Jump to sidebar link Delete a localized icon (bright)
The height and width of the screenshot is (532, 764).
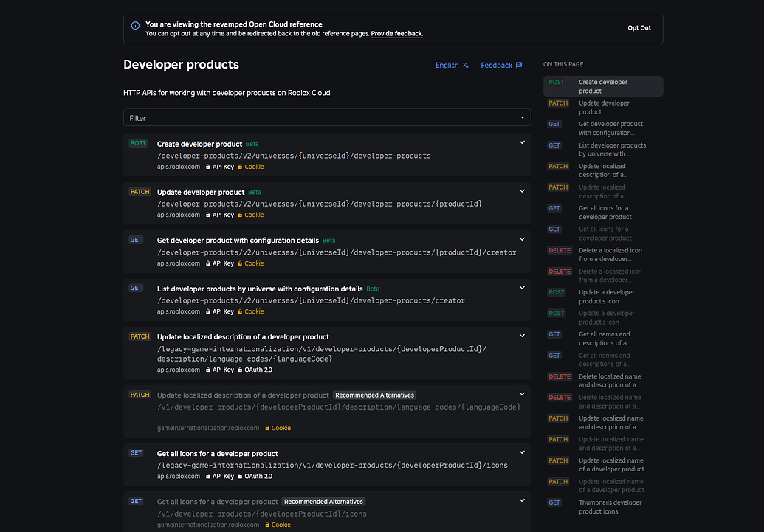coord(610,255)
